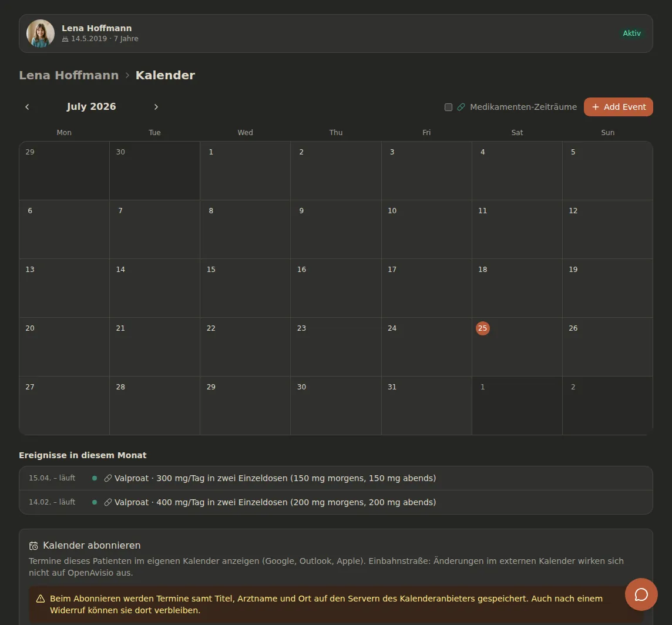672x625 pixels.
Task: Click the warning triangle icon in the subscription notice
Action: [x=41, y=599]
